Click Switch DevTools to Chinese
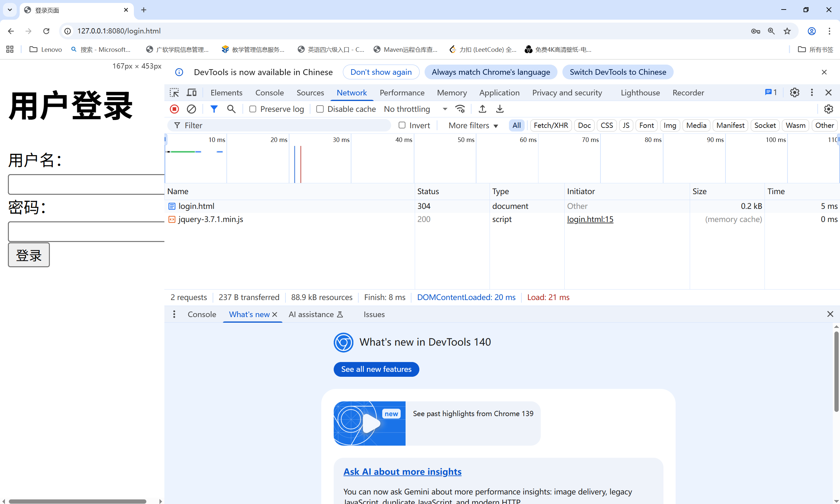The width and height of the screenshot is (840, 504). coord(618,72)
